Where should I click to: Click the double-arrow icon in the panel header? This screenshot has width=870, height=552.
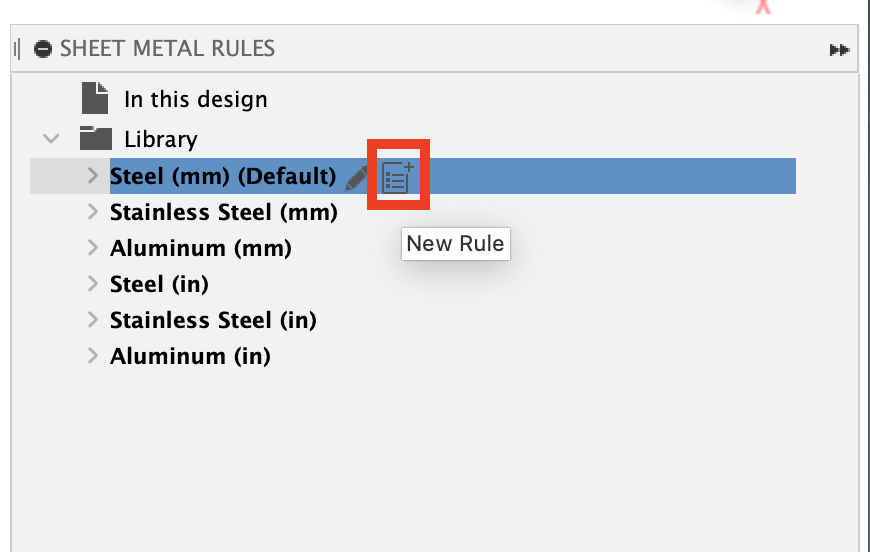840,50
